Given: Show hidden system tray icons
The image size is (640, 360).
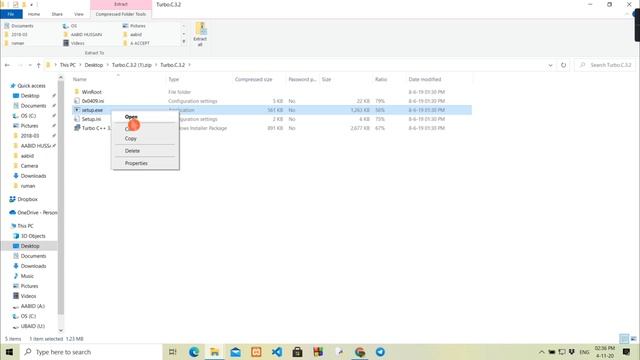Looking at the screenshot, I should tap(542, 352).
